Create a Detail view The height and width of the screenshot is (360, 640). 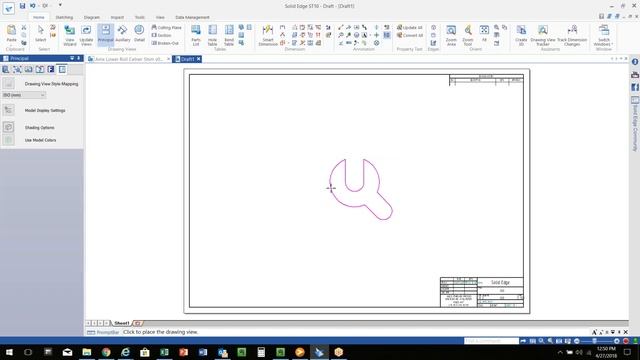tap(139, 34)
